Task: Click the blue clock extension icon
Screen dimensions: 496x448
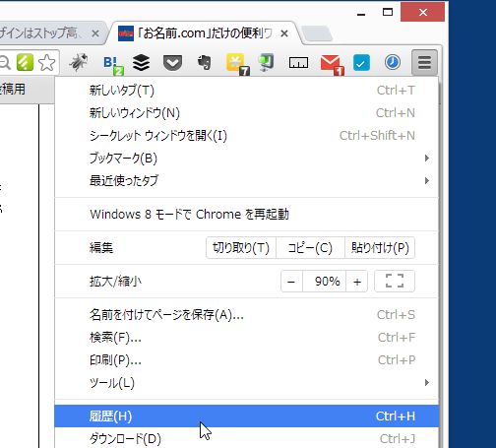Action: click(x=393, y=62)
